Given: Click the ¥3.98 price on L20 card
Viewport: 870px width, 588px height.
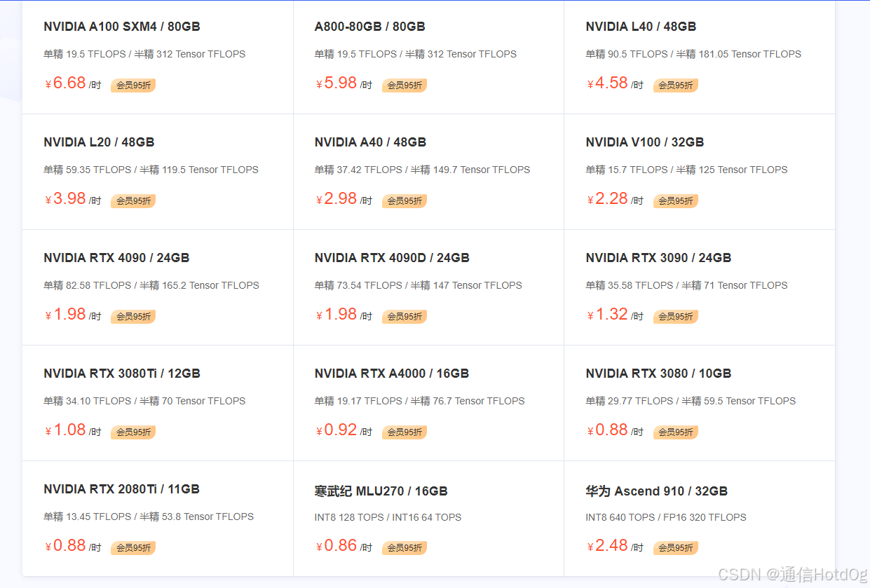Looking at the screenshot, I should pyautogui.click(x=65, y=199).
